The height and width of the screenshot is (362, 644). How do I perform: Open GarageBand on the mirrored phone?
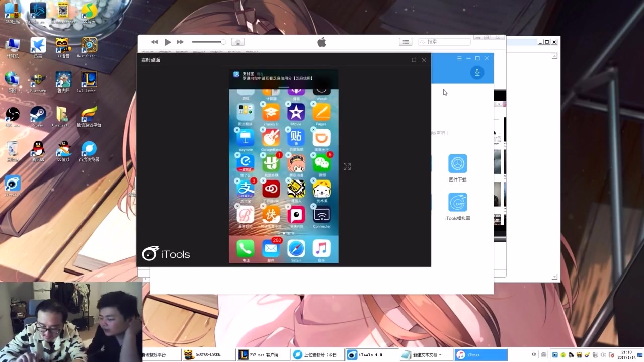point(271,138)
